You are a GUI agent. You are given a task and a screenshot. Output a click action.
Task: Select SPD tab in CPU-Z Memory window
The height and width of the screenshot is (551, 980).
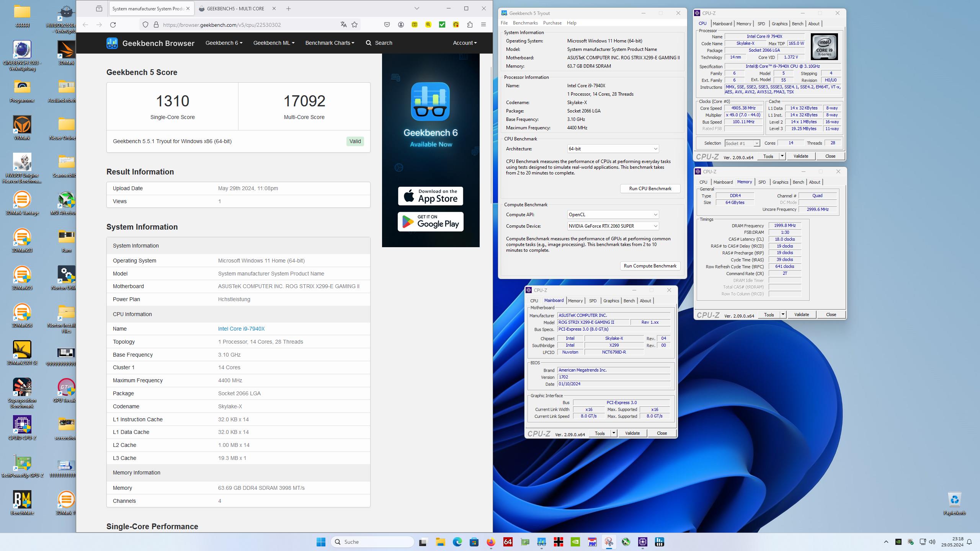tap(762, 182)
